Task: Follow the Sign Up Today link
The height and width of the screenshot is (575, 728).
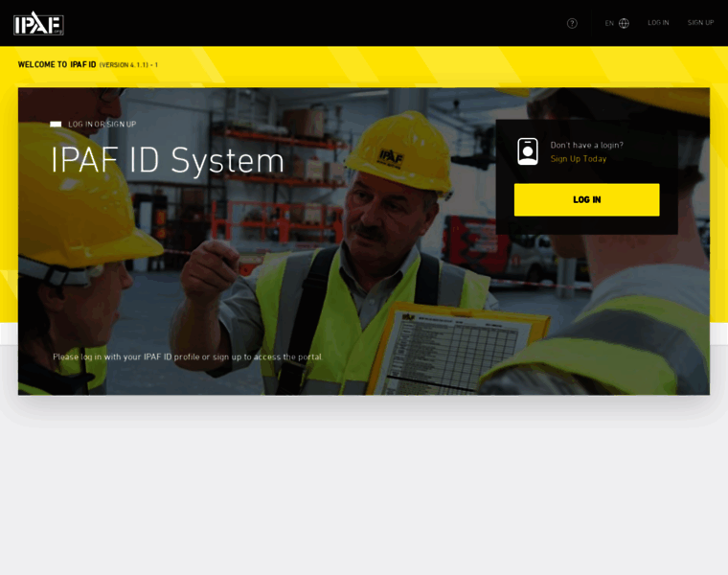Action: coord(579,159)
